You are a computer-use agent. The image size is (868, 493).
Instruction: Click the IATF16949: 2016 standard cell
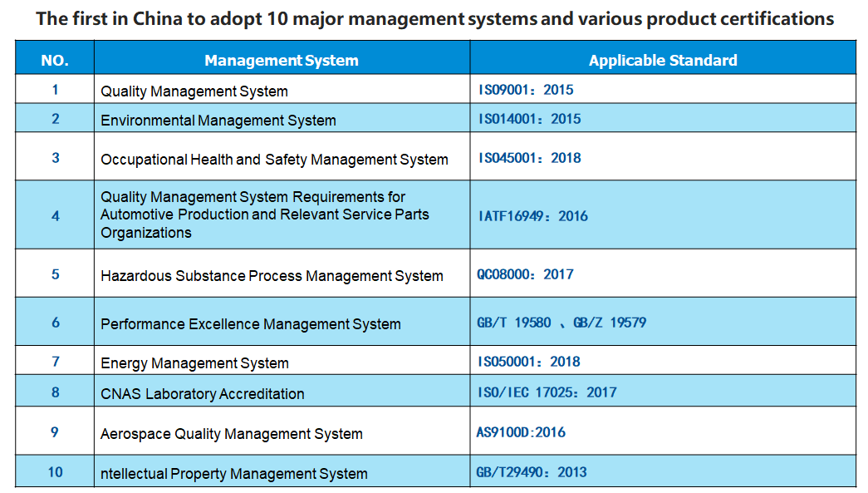[x=663, y=214]
